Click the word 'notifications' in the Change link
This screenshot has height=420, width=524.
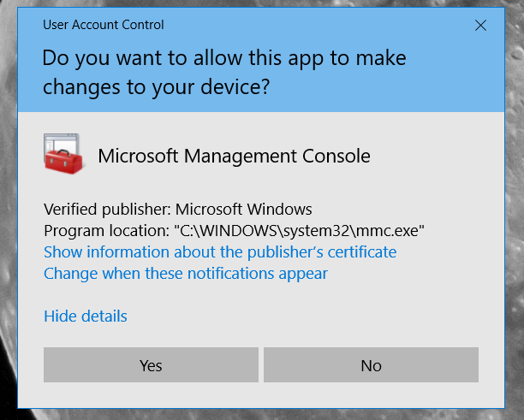point(231,274)
